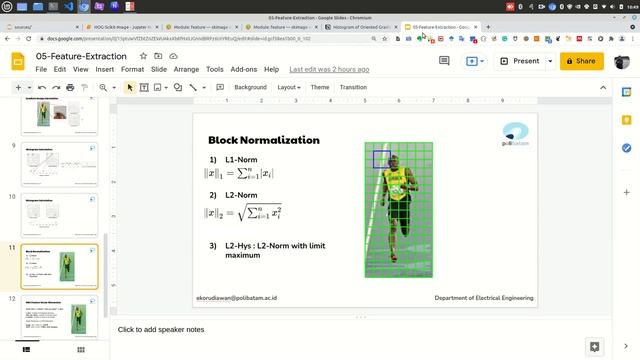This screenshot has height=360, width=640.
Task: Open comment history
Action: click(x=444, y=61)
